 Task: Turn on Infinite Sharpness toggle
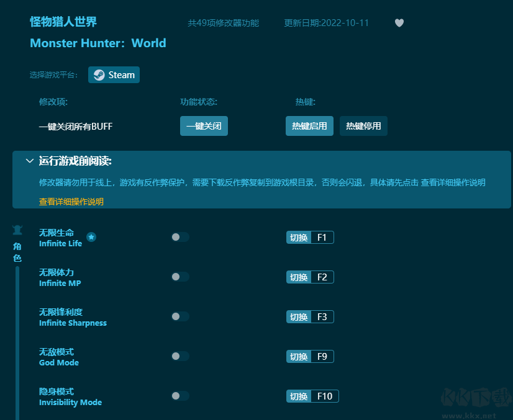click(180, 316)
